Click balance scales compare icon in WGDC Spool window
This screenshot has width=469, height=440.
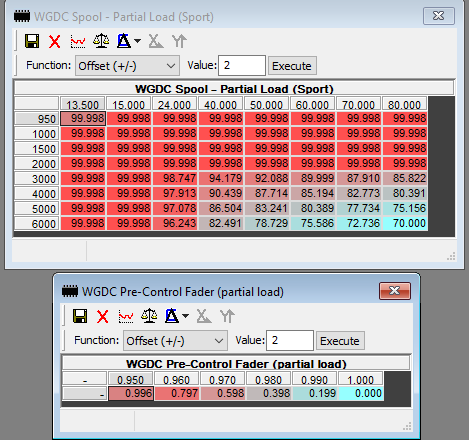(x=101, y=41)
